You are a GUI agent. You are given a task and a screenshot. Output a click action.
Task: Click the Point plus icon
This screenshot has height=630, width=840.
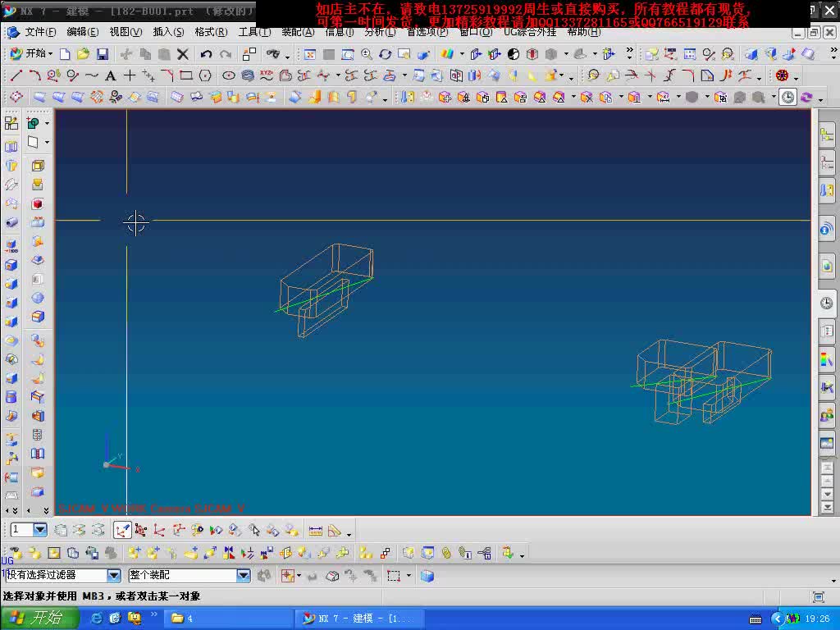coord(129,75)
